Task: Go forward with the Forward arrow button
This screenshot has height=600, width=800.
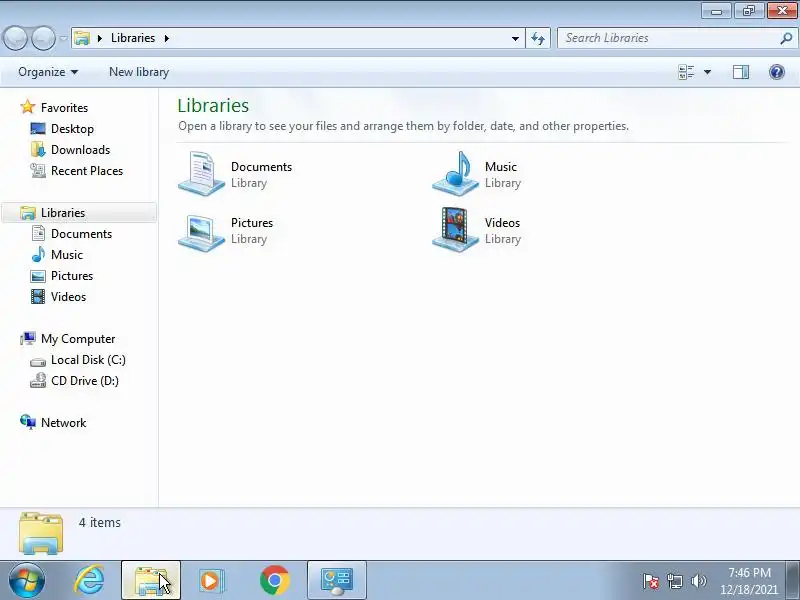Action: click(43, 38)
